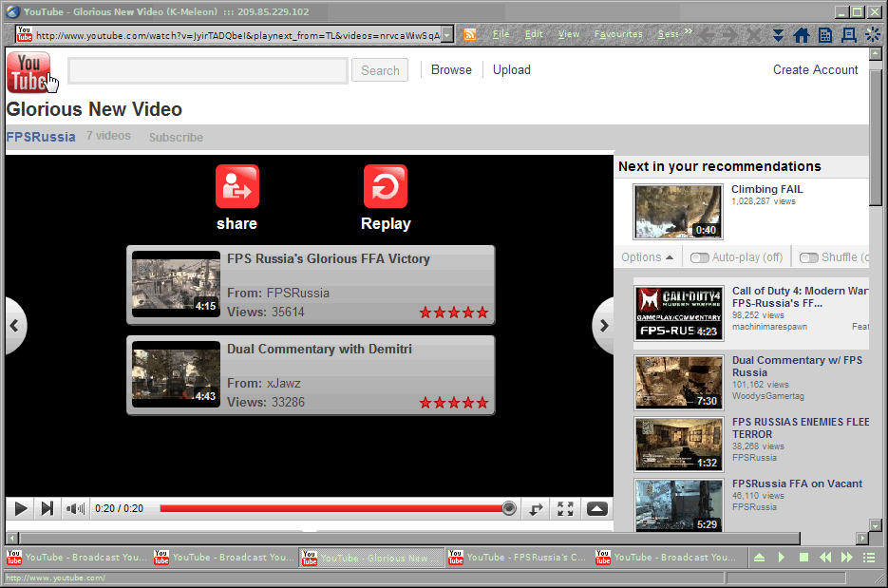This screenshot has height=588, width=888.
Task: Open the URL bar history dropdown arrow
Action: click(447, 35)
